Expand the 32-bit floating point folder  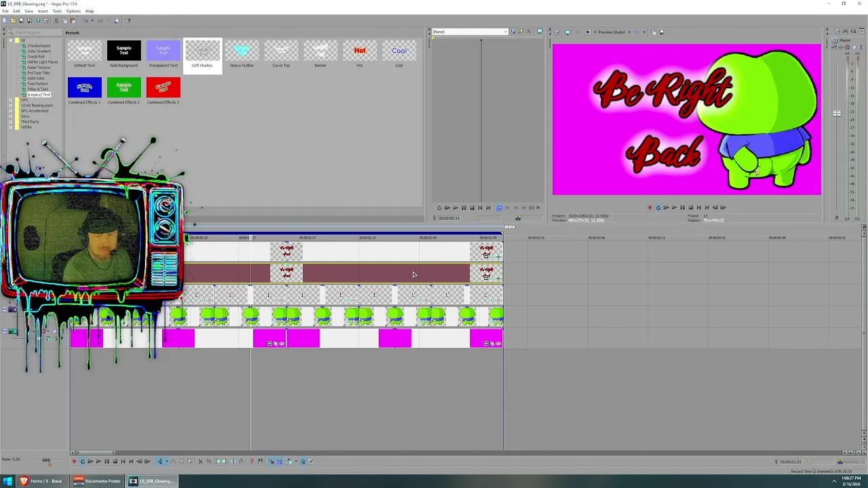[x=11, y=105]
